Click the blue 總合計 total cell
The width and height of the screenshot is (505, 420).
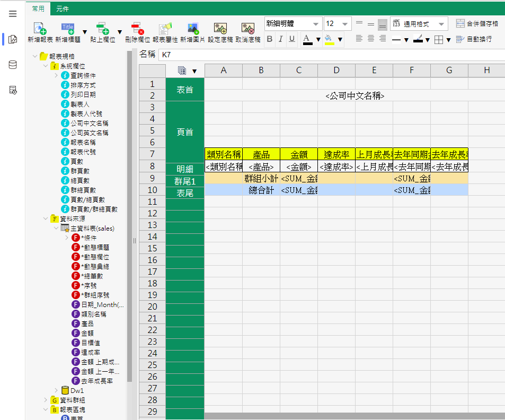pos(261,190)
